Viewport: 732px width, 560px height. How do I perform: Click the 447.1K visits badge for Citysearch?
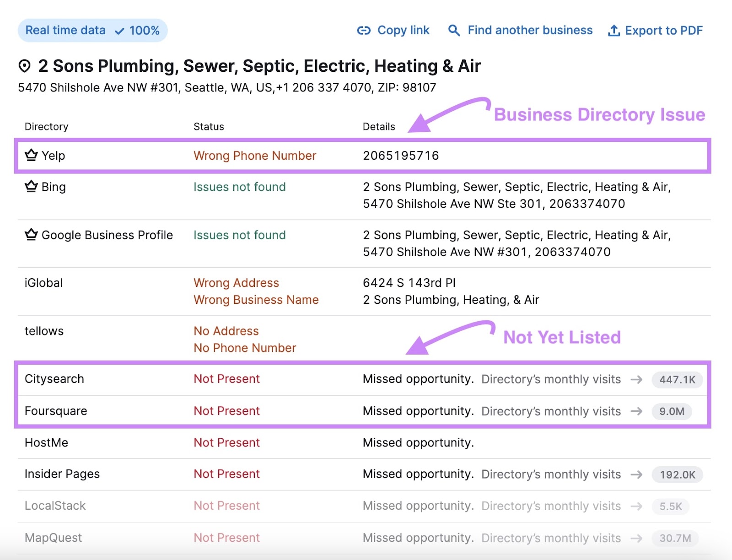point(677,379)
